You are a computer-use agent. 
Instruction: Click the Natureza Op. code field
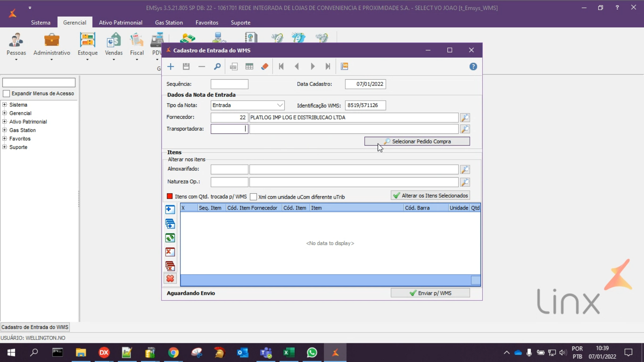coord(229,182)
